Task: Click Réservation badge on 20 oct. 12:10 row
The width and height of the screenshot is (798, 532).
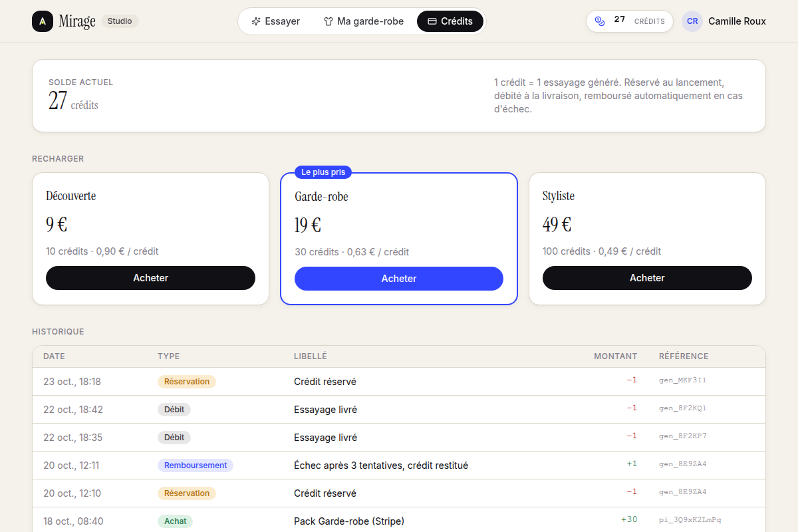Action: (x=187, y=493)
